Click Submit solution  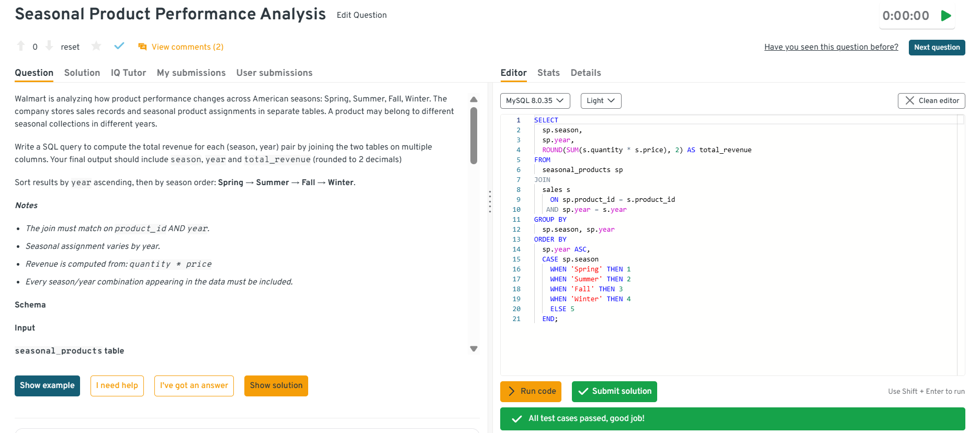click(x=614, y=392)
